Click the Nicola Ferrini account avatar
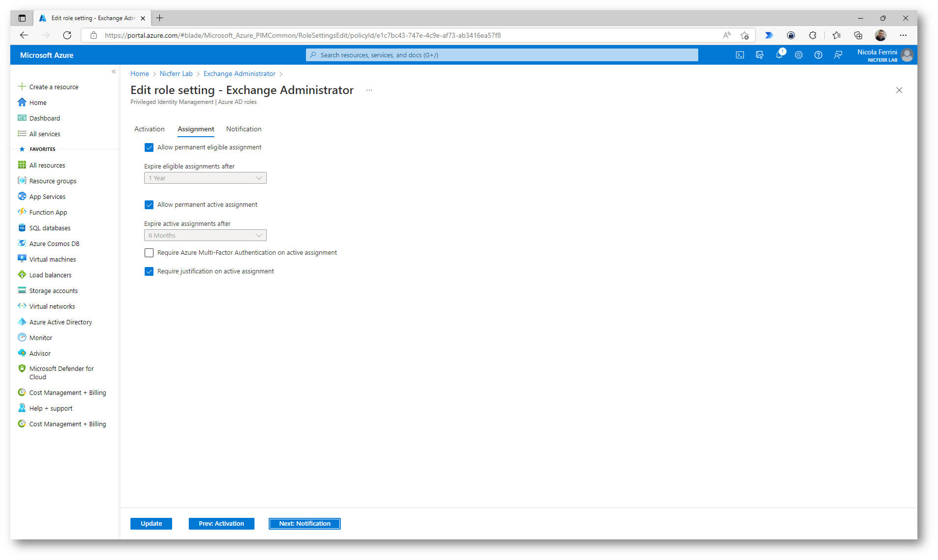Screen dimensions: 938x560 [907, 55]
